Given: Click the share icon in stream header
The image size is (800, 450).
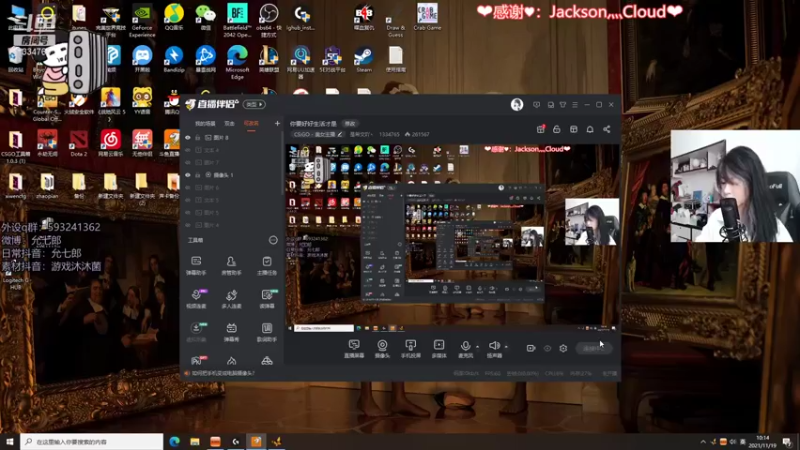Looking at the screenshot, I should pos(607,129).
